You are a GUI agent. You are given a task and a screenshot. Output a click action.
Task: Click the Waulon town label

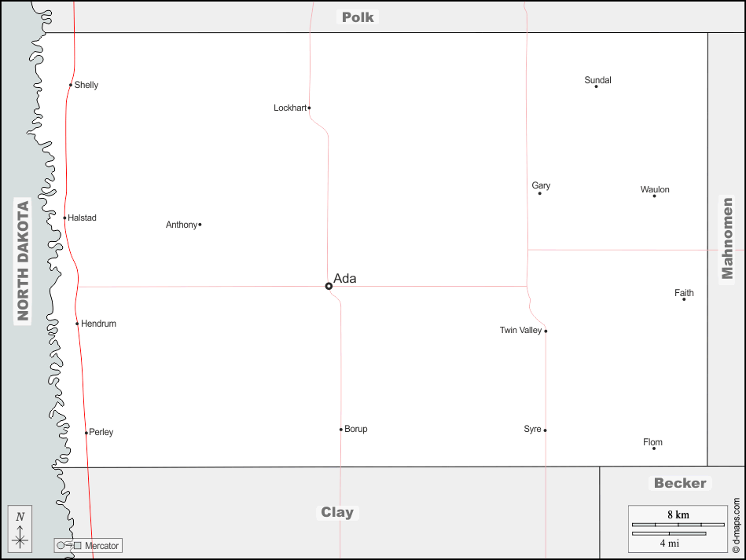tap(655, 189)
